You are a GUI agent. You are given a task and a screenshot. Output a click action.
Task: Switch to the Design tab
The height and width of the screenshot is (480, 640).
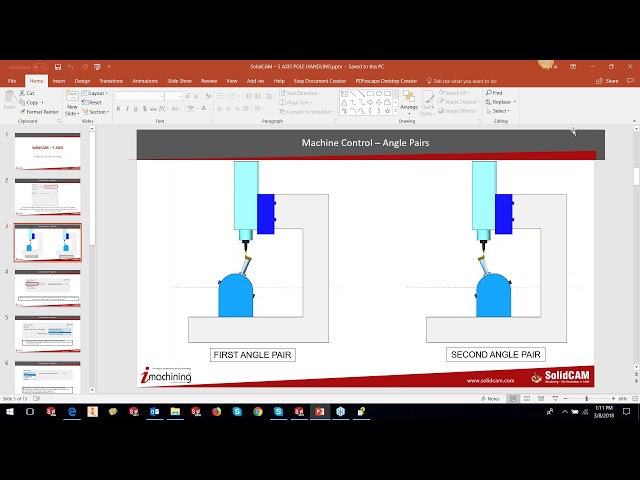click(82, 81)
